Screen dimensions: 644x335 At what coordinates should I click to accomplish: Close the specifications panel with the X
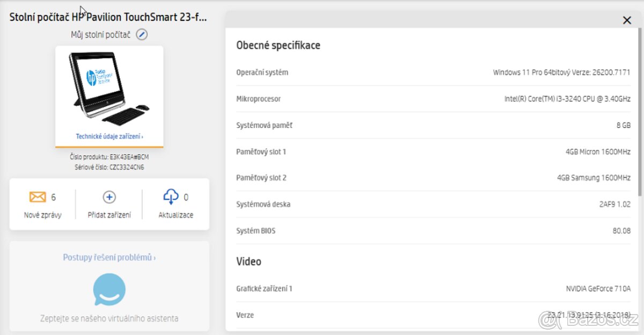[626, 20]
